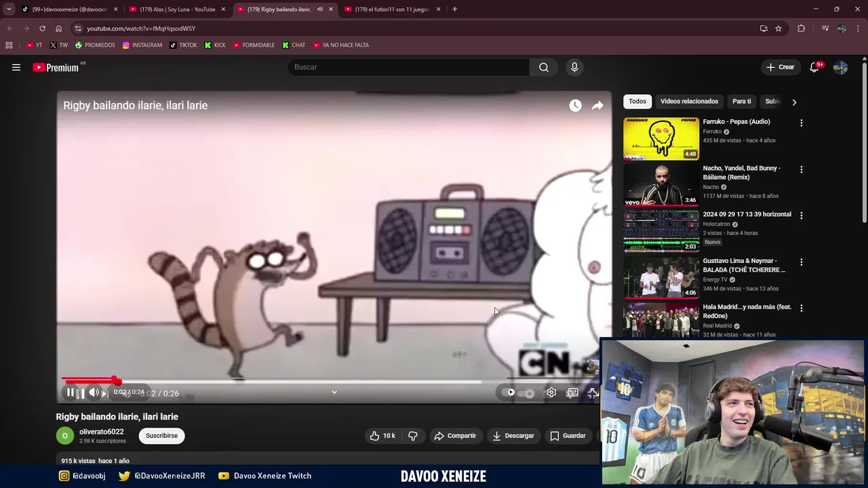
Task: Add video to Watch later via clock icon
Action: (575, 105)
